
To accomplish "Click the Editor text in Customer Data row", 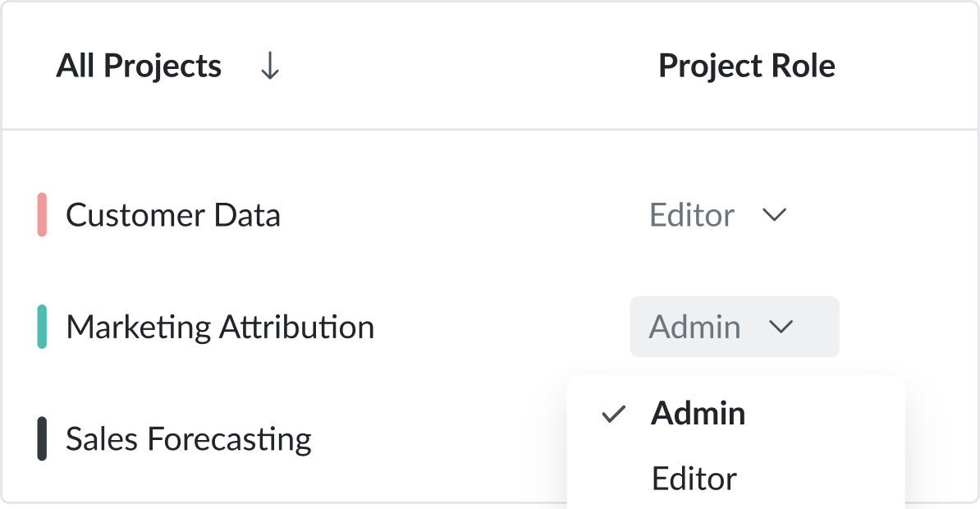I will (x=692, y=215).
